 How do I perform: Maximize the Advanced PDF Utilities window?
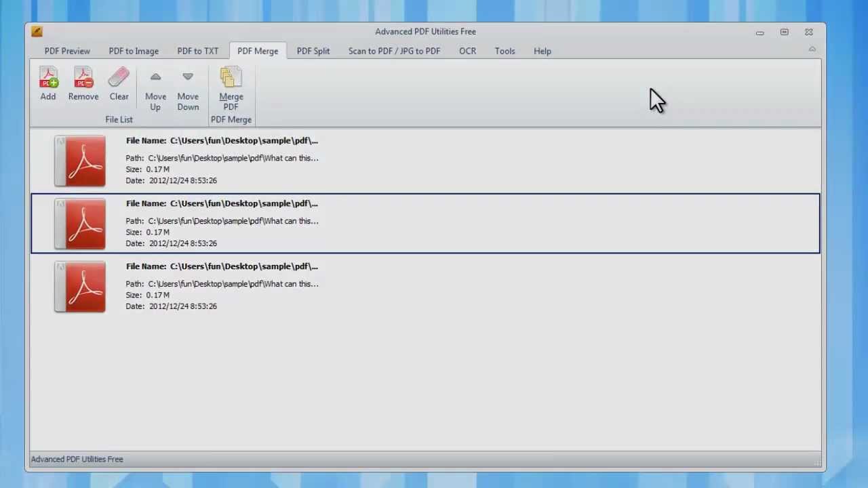click(x=784, y=32)
